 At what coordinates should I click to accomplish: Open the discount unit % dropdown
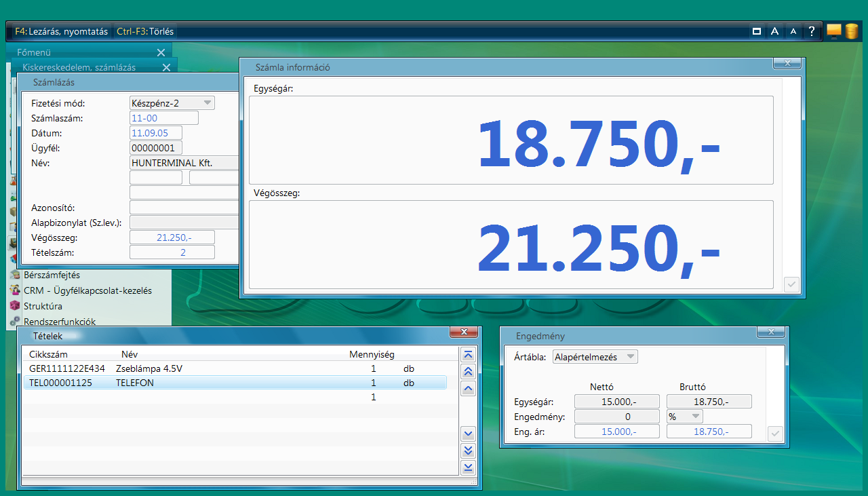[x=684, y=417]
